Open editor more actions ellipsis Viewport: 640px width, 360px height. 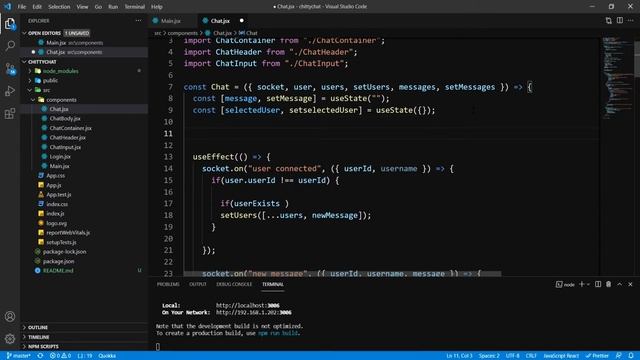[631, 20]
